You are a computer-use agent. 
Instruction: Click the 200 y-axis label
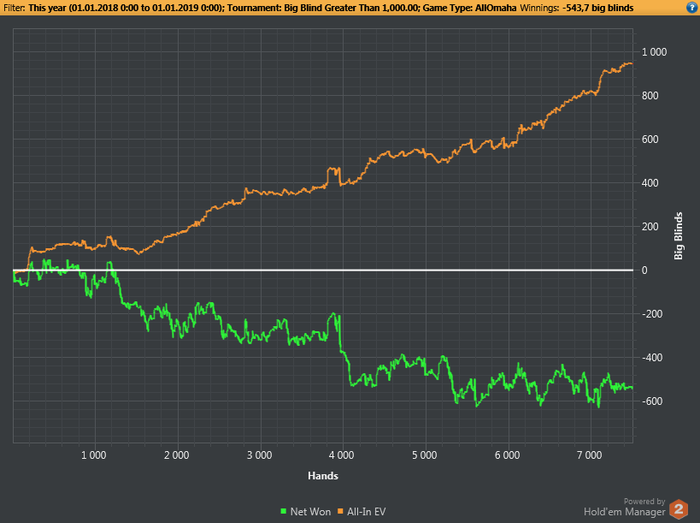(x=650, y=227)
